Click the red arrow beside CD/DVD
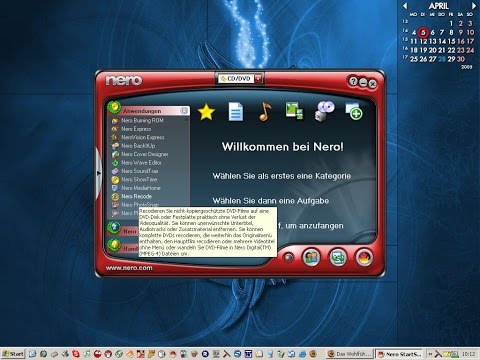The width and height of the screenshot is (480, 360). (258, 79)
